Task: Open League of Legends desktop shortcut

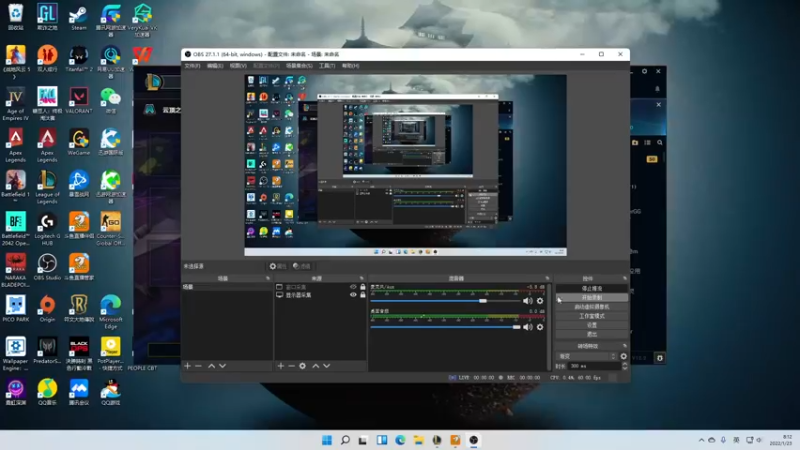Action: click(47, 187)
